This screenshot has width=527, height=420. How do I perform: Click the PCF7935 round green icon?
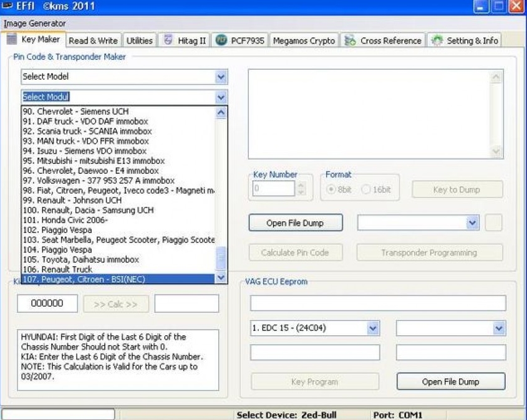221,41
